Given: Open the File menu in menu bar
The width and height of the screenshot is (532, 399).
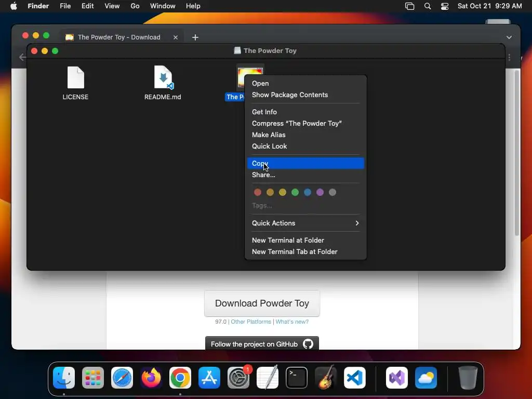Looking at the screenshot, I should click(x=65, y=6).
